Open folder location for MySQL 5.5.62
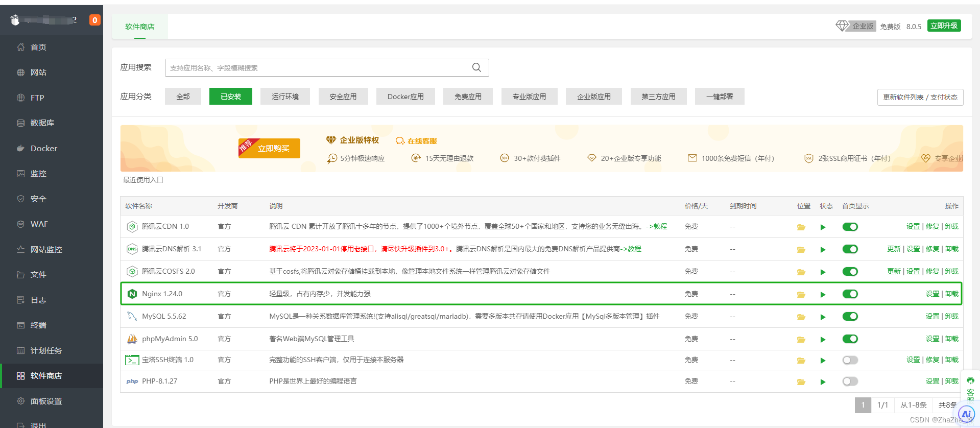 (x=801, y=317)
